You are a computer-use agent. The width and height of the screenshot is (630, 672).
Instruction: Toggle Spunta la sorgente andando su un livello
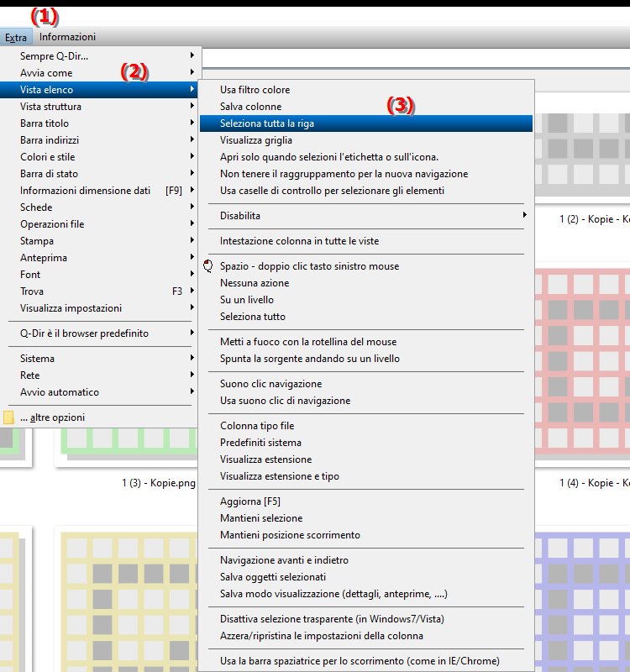click(x=366, y=359)
